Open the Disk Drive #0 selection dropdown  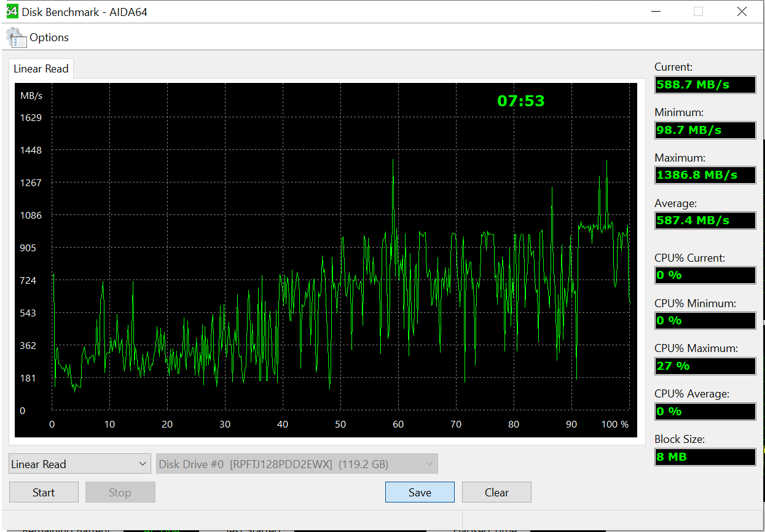coord(297,464)
